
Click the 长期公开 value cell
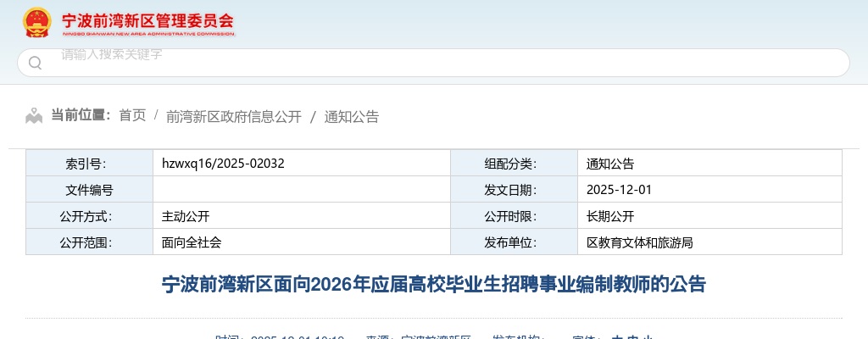709,216
